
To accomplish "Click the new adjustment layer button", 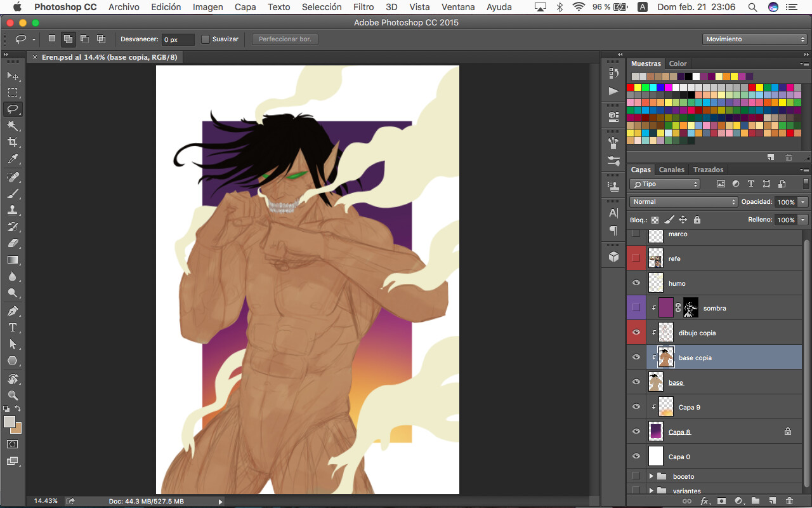I will pos(738,501).
